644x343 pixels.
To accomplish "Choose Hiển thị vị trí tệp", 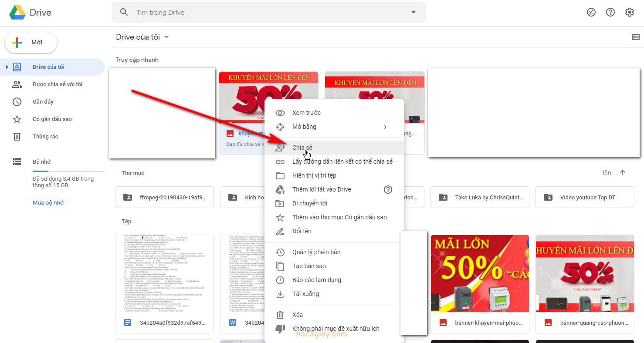I will 334,175.
